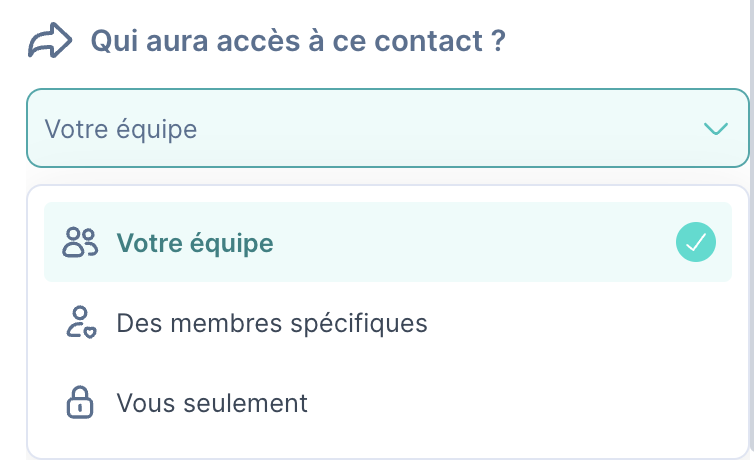The image size is (754, 472).
Task: Select the Votre équipe option in list
Action: point(388,242)
